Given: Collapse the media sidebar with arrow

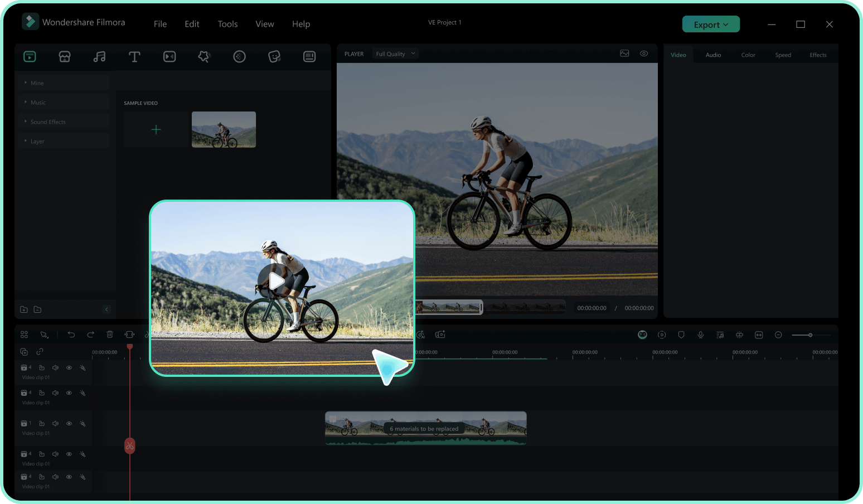Looking at the screenshot, I should (106, 309).
